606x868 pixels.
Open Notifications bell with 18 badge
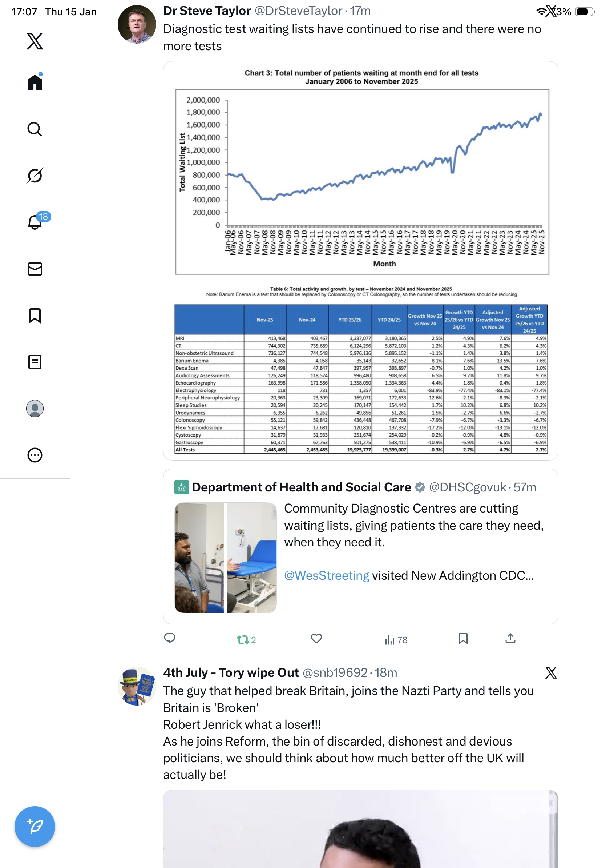(x=35, y=222)
